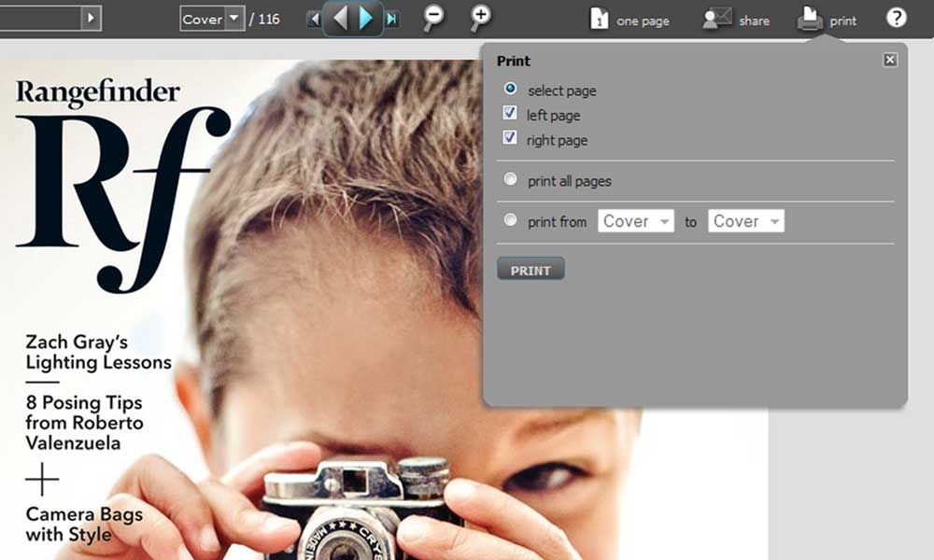
Task: Zoom out with the minus magnifier
Action: tap(433, 18)
